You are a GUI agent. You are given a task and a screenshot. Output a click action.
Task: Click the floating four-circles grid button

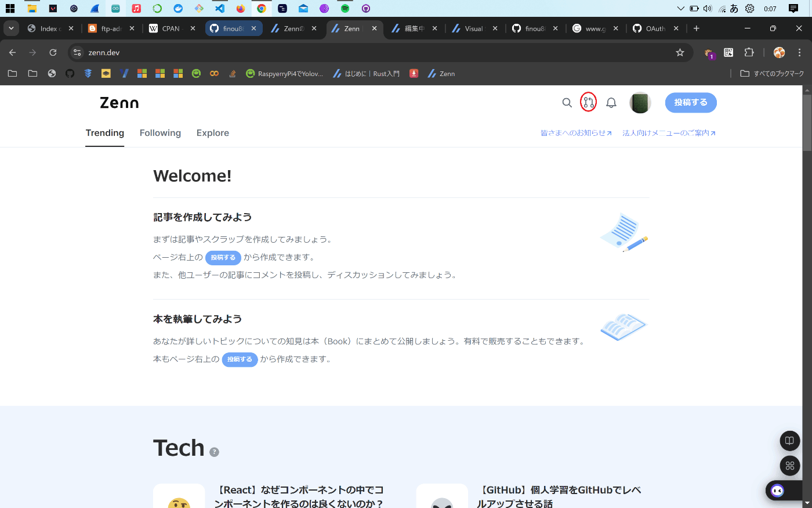pos(789,466)
